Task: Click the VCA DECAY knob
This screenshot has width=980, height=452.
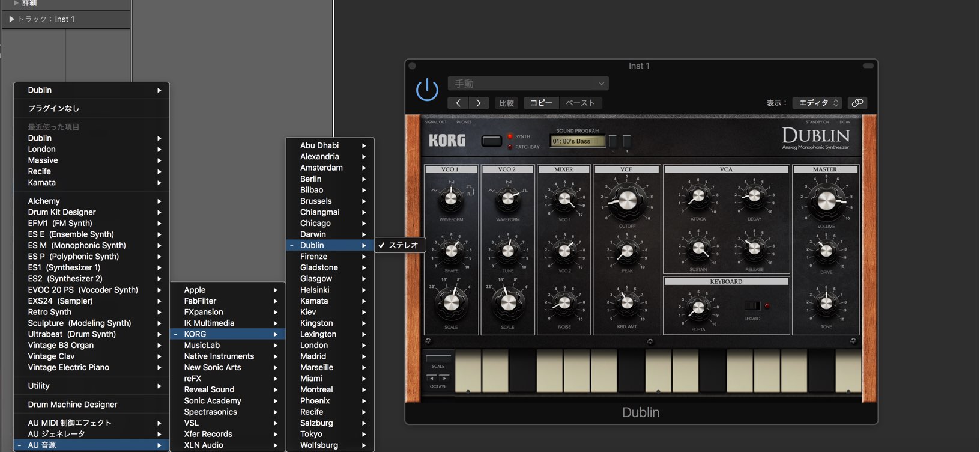Action: coord(754,195)
